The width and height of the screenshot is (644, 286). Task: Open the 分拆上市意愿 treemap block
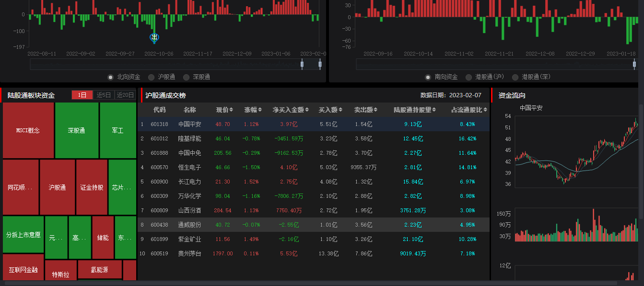point(23,235)
